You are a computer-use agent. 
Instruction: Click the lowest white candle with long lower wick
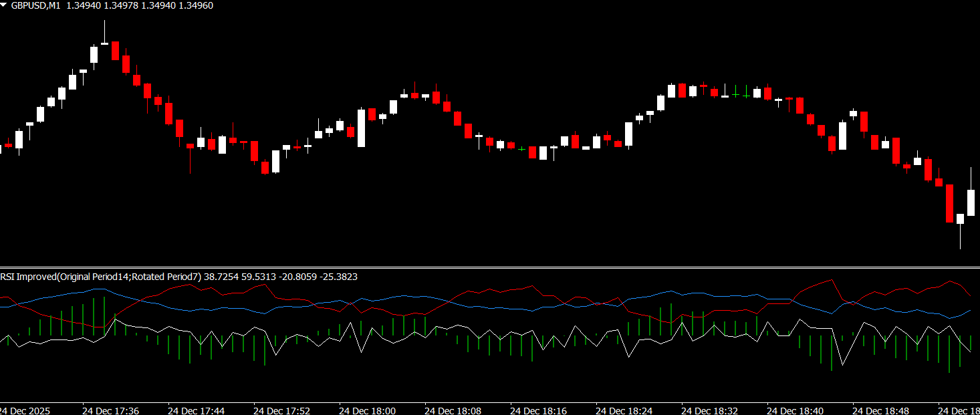[961, 219]
